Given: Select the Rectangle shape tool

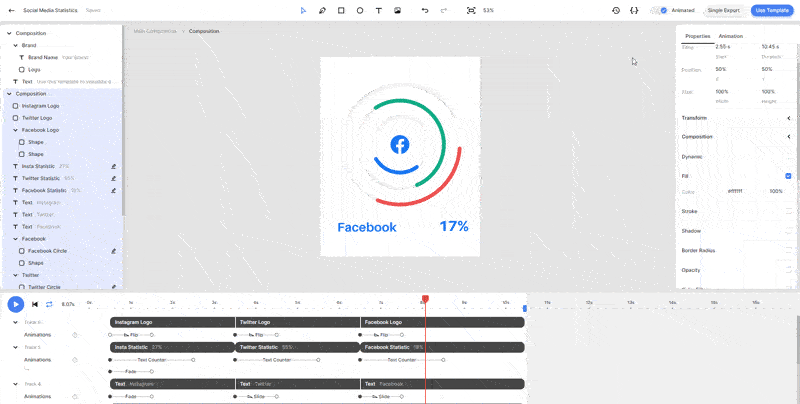Looking at the screenshot, I should tap(341, 10).
